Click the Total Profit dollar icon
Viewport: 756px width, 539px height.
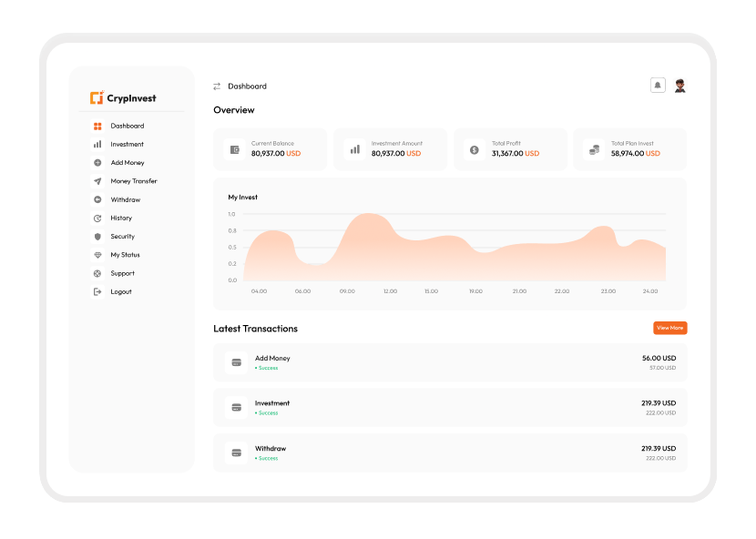tap(475, 149)
